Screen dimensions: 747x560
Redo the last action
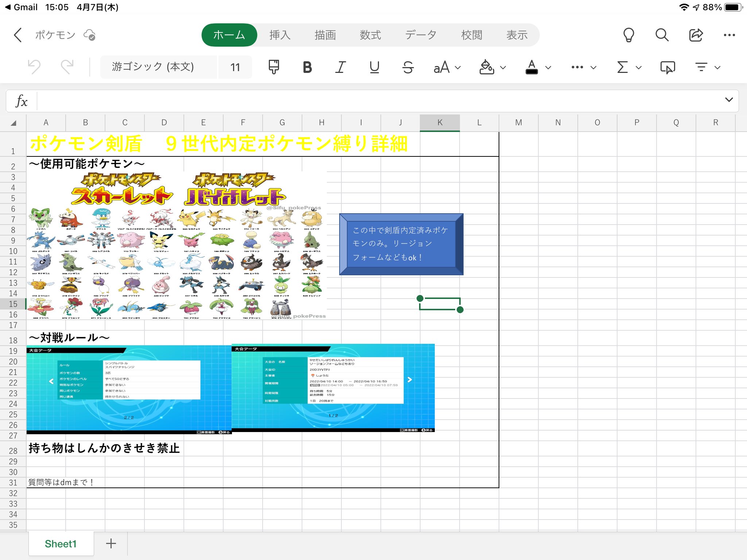point(67,67)
